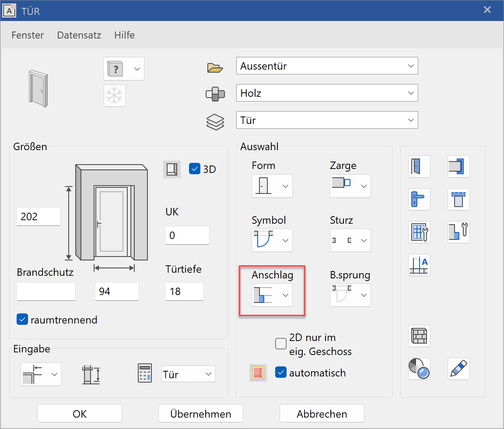Close the TÜR dialog window
The height and width of the screenshot is (429, 504).
pos(487,10)
